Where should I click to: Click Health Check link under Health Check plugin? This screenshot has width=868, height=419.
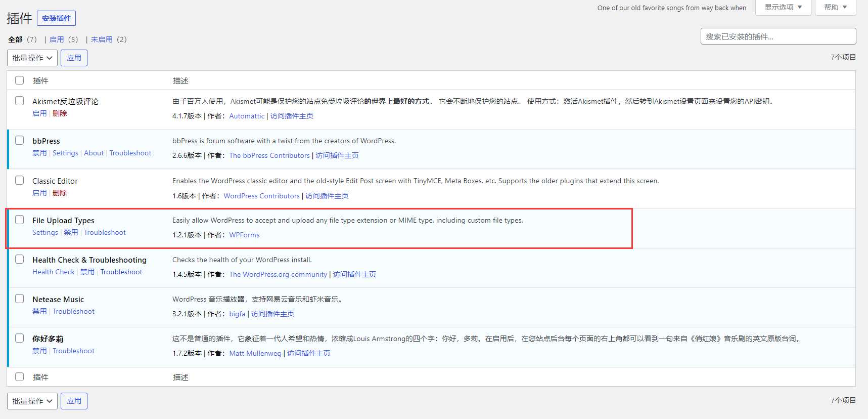54,272
